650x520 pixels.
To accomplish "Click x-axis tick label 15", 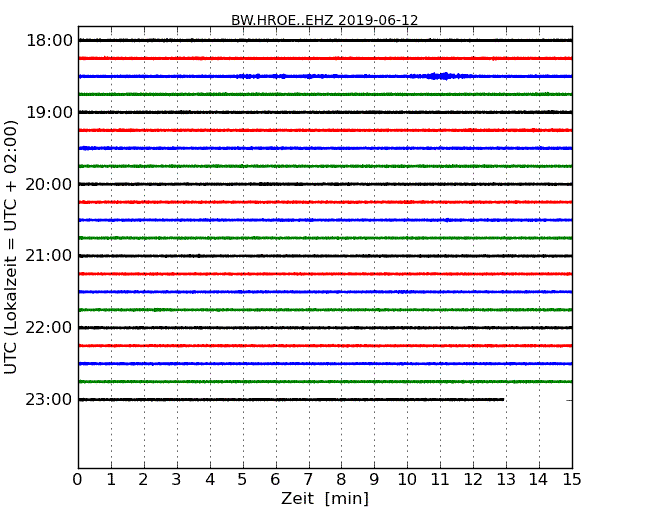I will (x=572, y=480).
